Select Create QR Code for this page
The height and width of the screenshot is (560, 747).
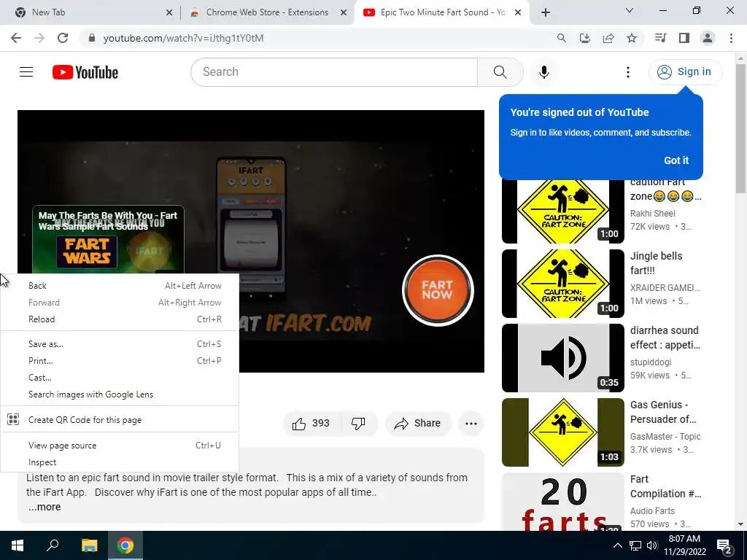click(120, 420)
